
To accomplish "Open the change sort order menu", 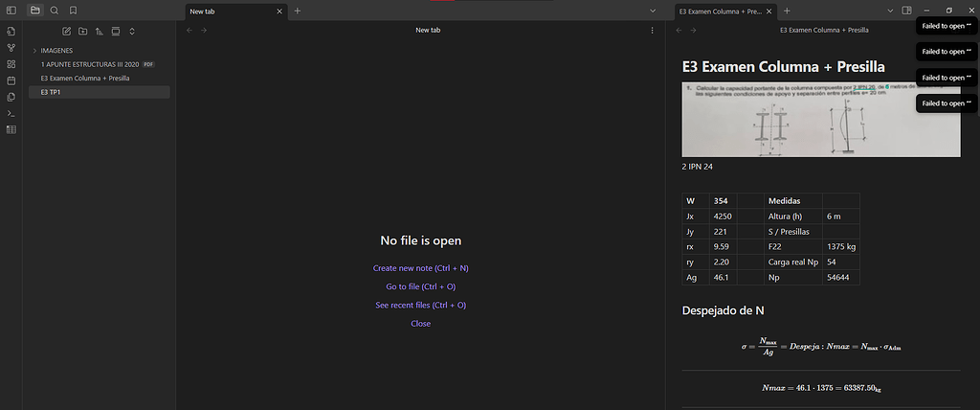I will pyautogui.click(x=100, y=32).
